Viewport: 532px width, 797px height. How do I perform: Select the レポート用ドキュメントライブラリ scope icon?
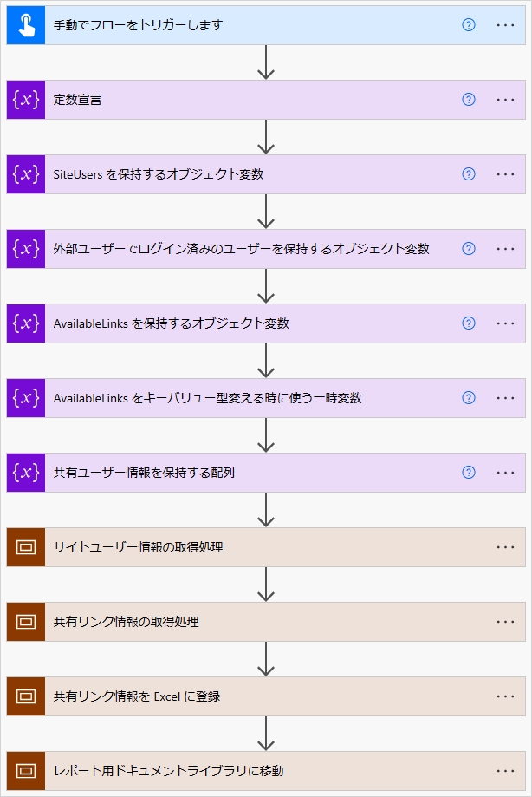tap(25, 771)
